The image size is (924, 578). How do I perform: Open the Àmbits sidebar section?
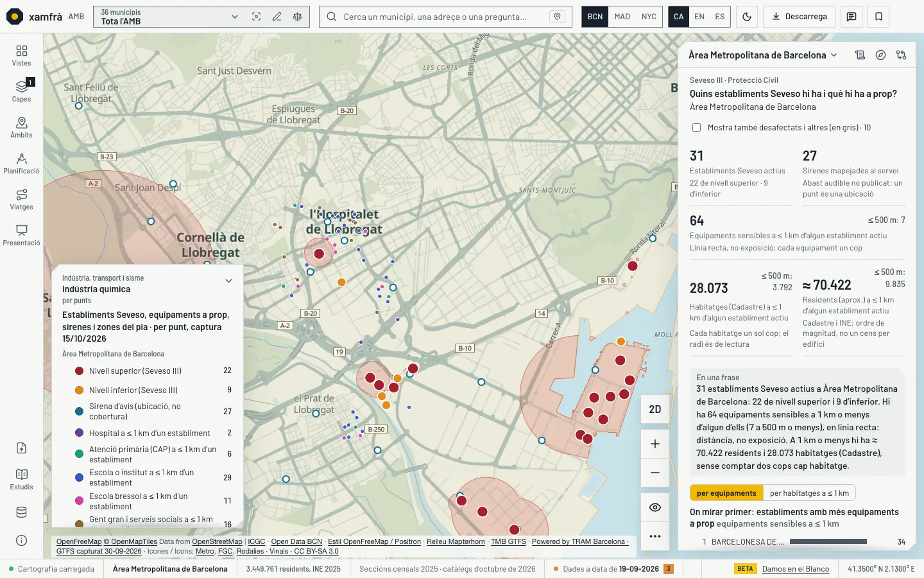pyautogui.click(x=21, y=127)
